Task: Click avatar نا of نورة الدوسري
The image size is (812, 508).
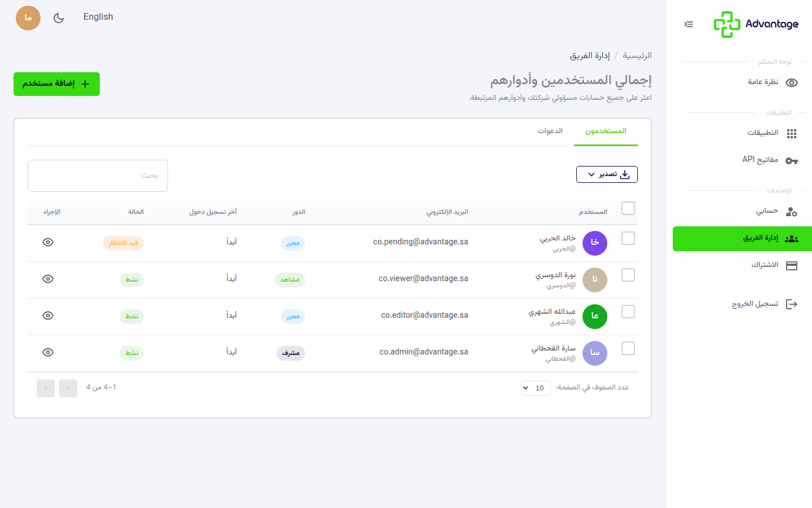Action: [x=595, y=280]
